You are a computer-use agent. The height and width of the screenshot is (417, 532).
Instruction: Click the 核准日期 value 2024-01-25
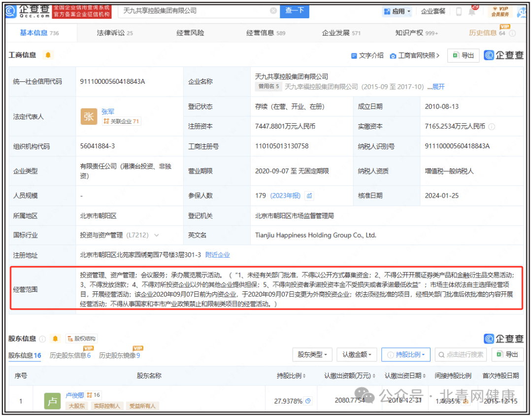click(x=441, y=196)
